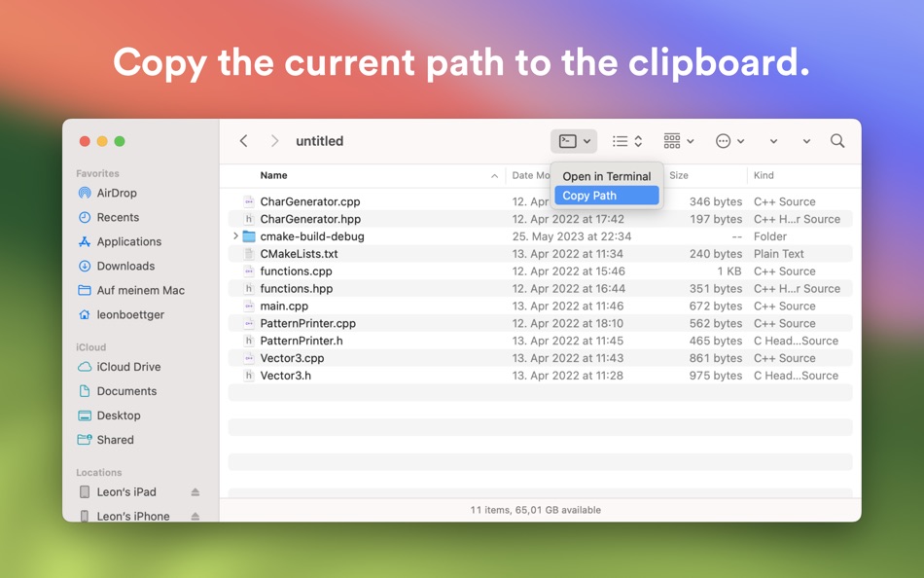
Task: Expand the action menu dropdown arrow
Action: (x=741, y=141)
